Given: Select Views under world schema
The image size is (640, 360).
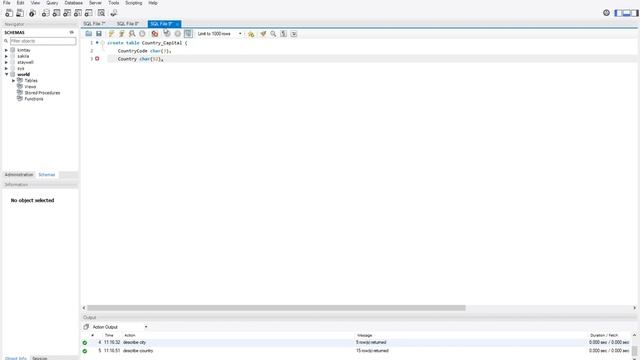Looking at the screenshot, I should [x=30, y=87].
